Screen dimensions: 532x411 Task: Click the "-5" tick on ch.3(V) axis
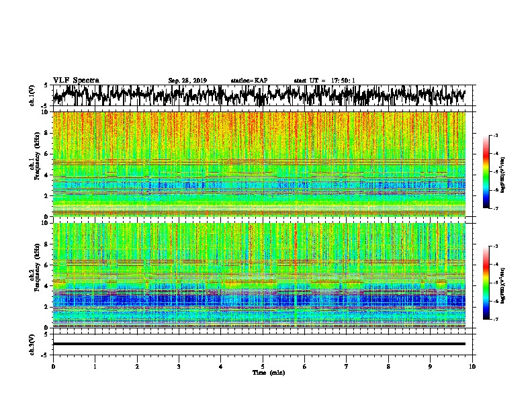(45, 355)
